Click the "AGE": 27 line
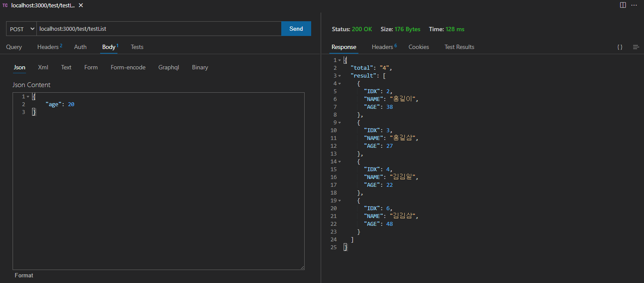Image resolution: width=644 pixels, height=283 pixels. coord(378,146)
